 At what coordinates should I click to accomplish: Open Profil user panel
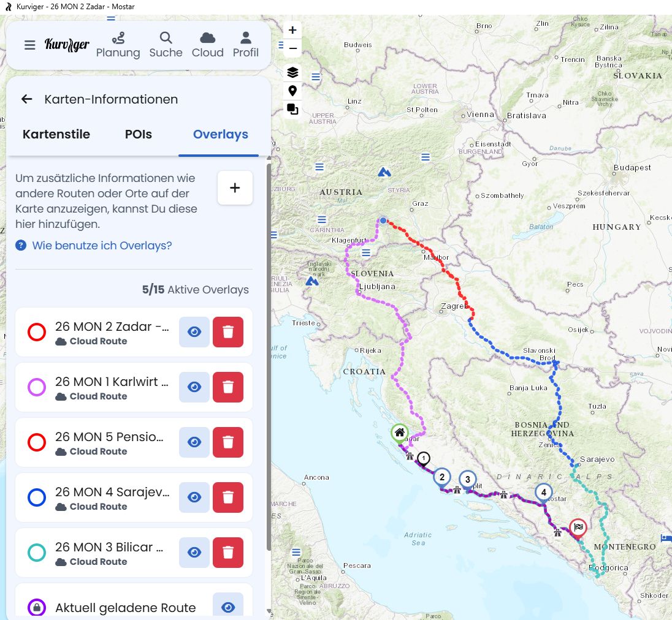click(245, 45)
